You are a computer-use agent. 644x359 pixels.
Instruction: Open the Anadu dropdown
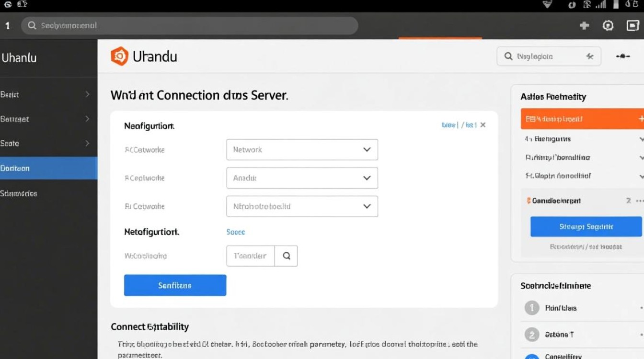coord(302,178)
